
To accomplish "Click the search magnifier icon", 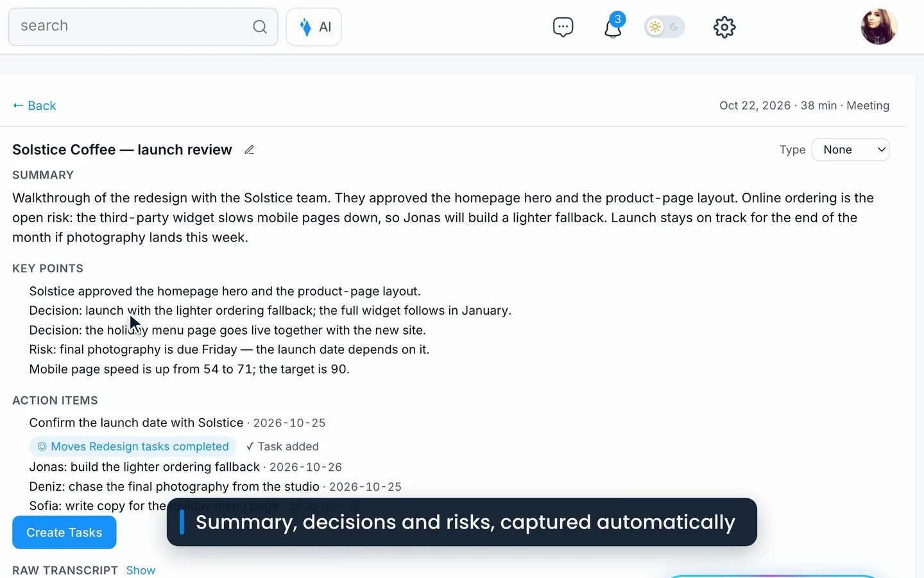I will (x=259, y=26).
